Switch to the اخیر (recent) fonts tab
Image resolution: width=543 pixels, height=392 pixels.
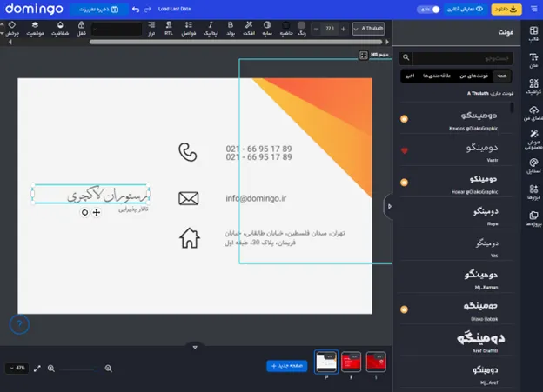(x=408, y=76)
